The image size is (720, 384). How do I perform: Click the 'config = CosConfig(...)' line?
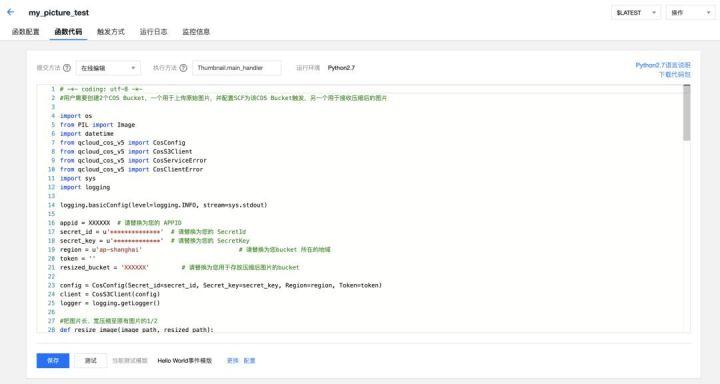click(x=221, y=285)
